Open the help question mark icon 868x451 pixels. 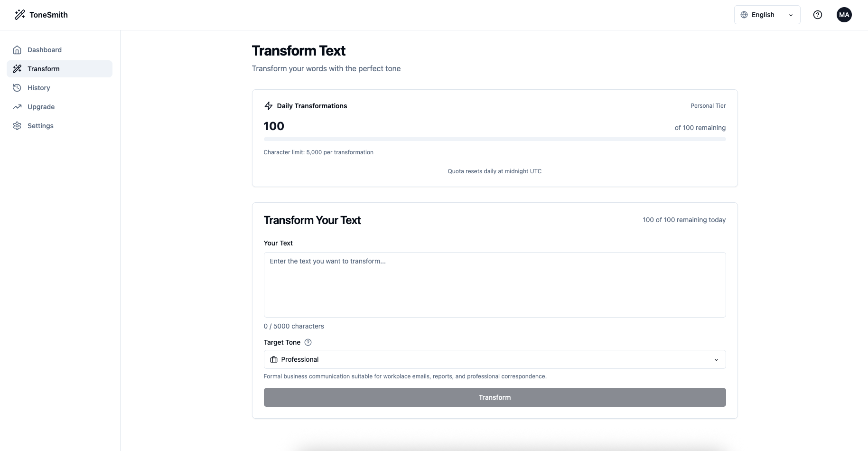tap(818, 15)
